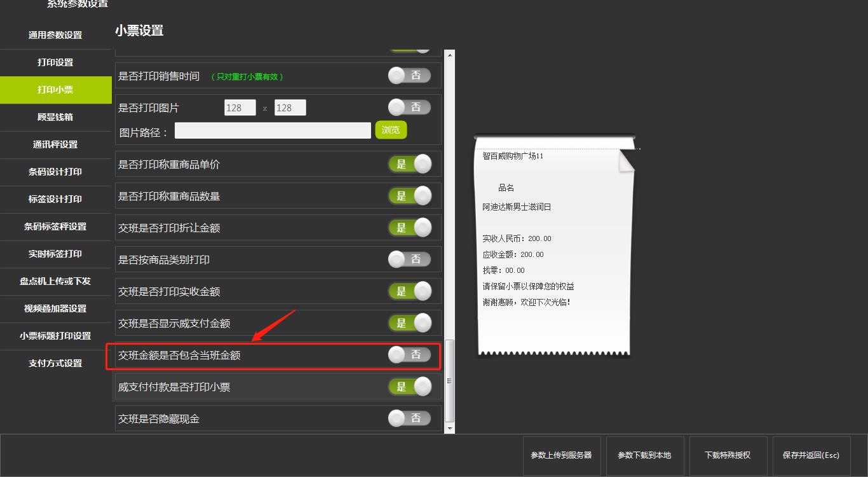
Task: Enable 交班金额是否包含当班金额 switch
Action: tap(410, 355)
